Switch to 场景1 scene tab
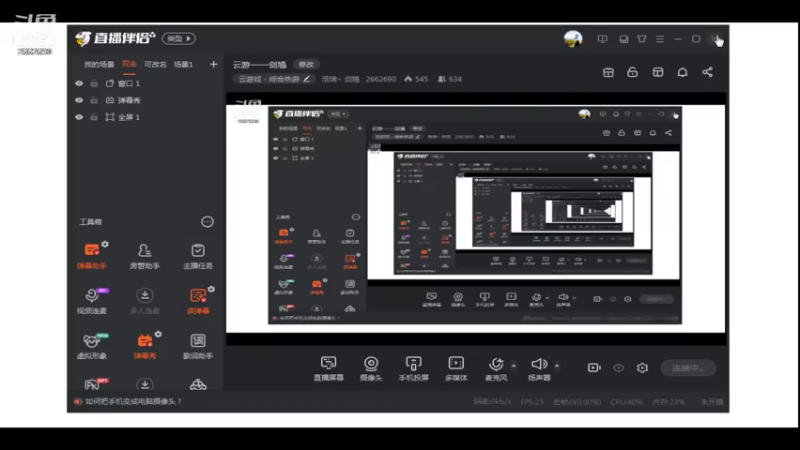This screenshot has width=800, height=450. pos(183,65)
